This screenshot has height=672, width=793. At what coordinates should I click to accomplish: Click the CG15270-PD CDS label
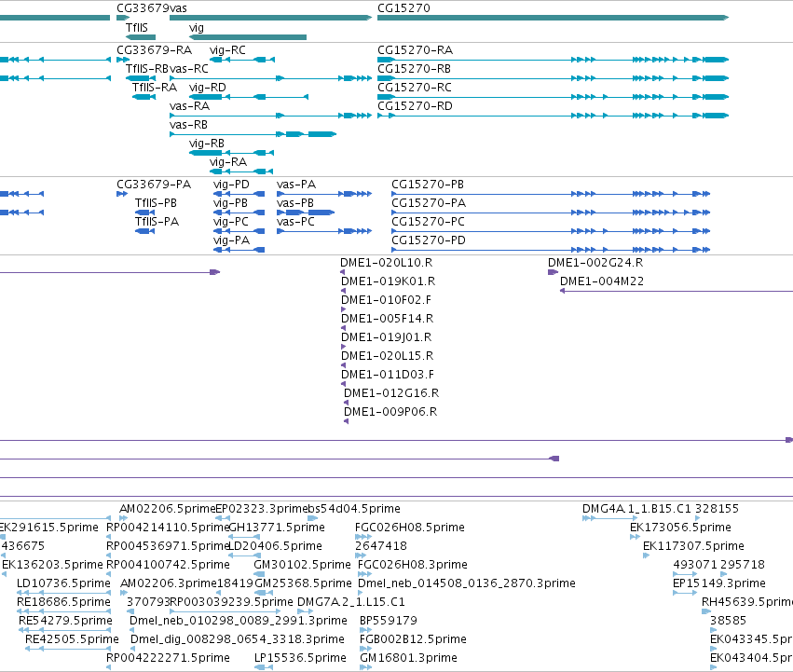(x=429, y=240)
